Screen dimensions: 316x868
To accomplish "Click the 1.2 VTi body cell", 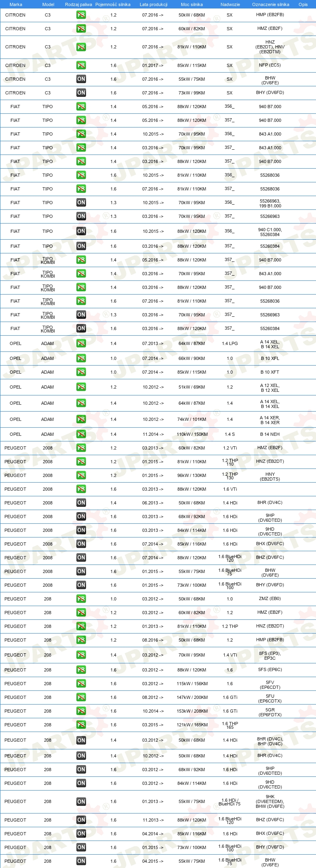I will [x=230, y=448].
